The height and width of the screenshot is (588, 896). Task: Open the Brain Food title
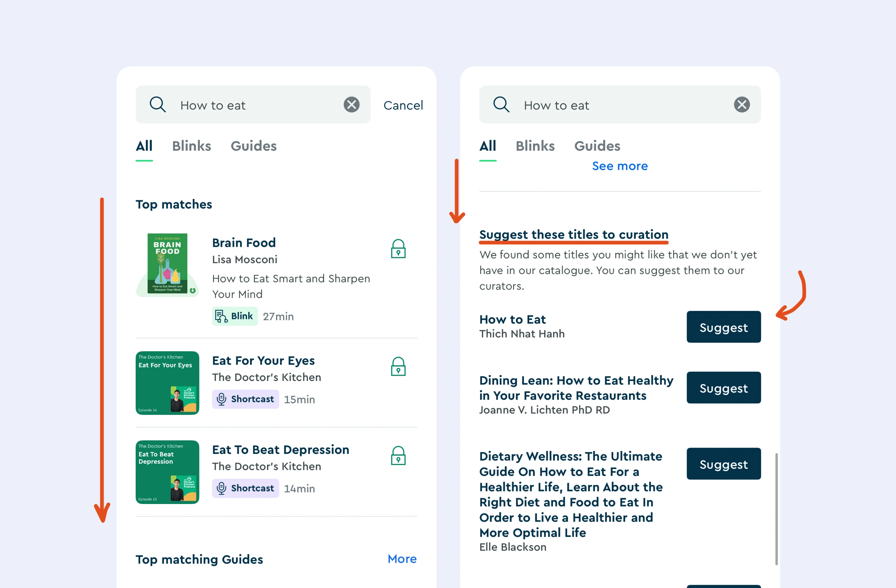coord(244,243)
